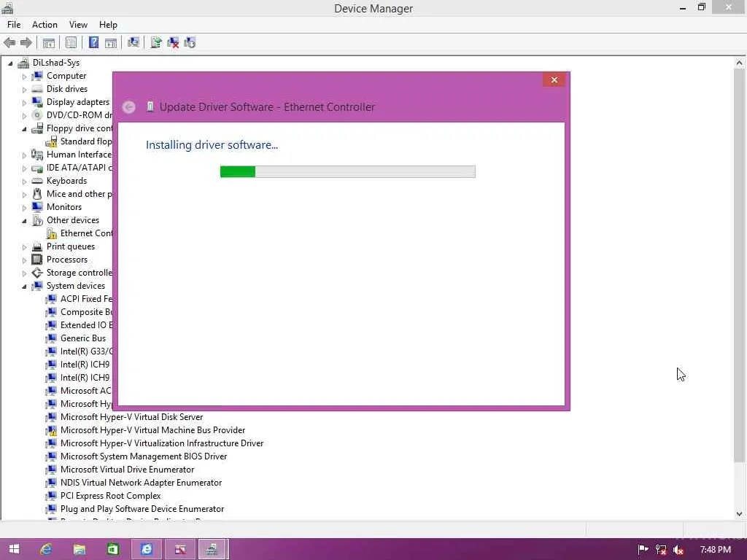The height and width of the screenshot is (560, 747).
Task: Select the Human Interface Devices node label
Action: point(79,155)
